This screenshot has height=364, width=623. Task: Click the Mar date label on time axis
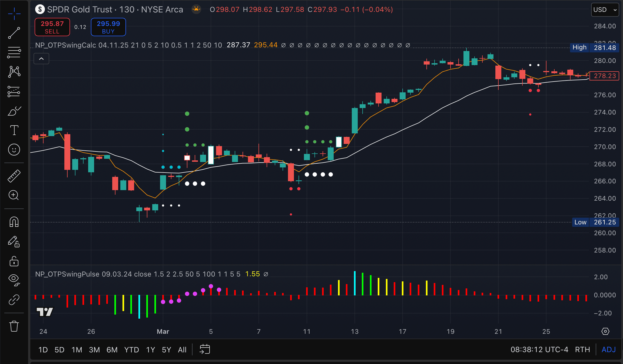tap(163, 331)
